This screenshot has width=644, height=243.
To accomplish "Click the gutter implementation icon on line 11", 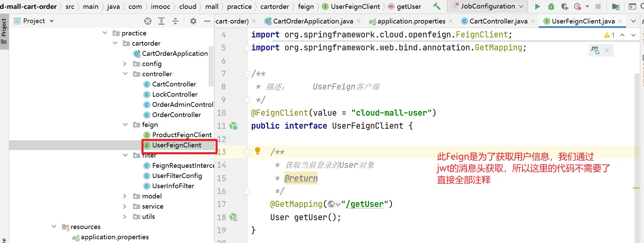I will tap(233, 126).
